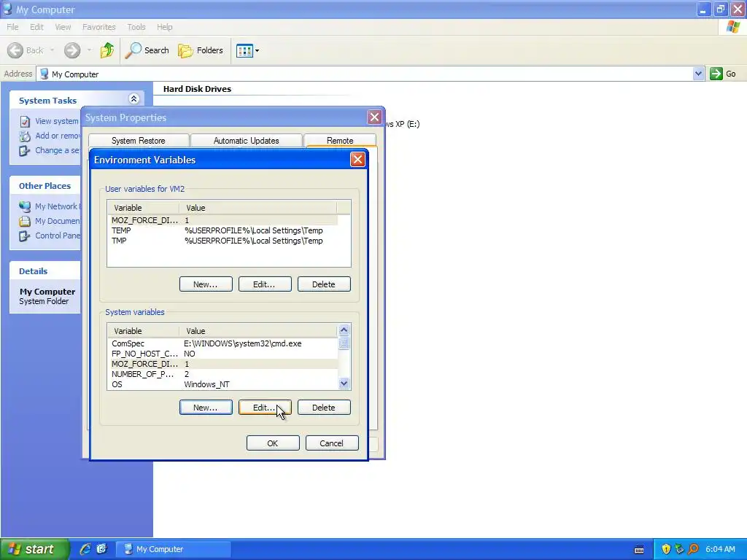Open the View menu
Viewport: 747px width, 560px height.
point(63,27)
